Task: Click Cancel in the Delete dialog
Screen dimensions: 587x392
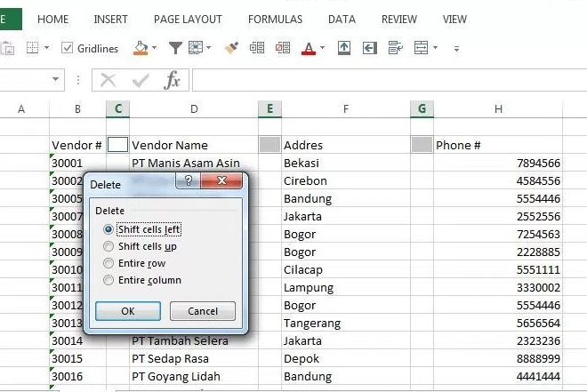Action: tap(203, 311)
